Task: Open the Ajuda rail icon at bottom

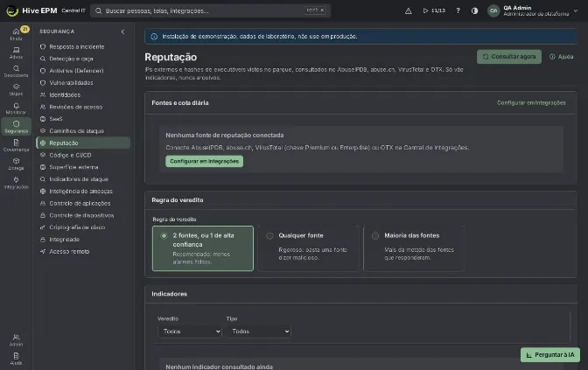Action: [16, 359]
